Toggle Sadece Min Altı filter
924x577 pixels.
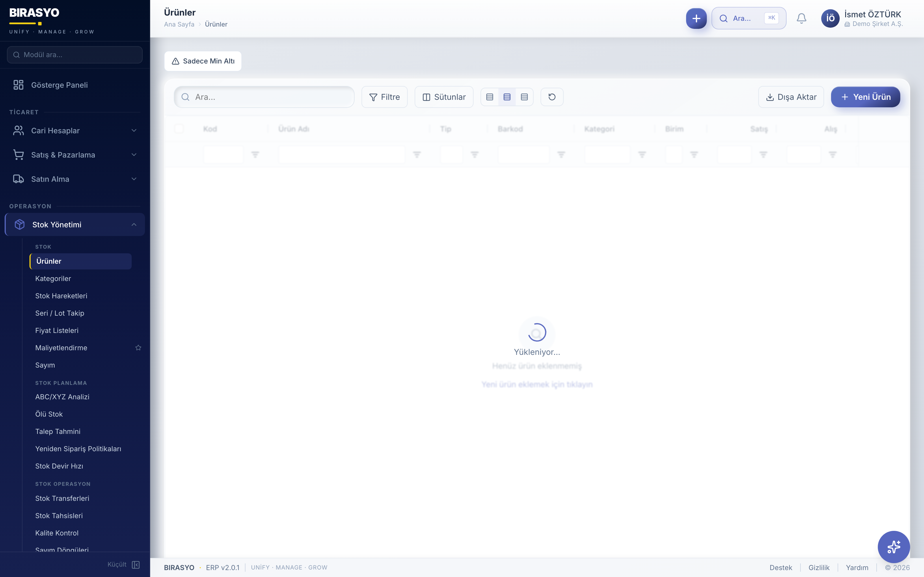pos(203,61)
